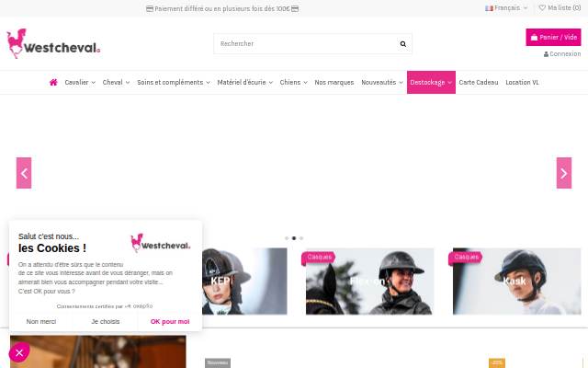This screenshot has width=588, height=368.
Task: Click the Paiement différé banner text
Action: point(222,8)
